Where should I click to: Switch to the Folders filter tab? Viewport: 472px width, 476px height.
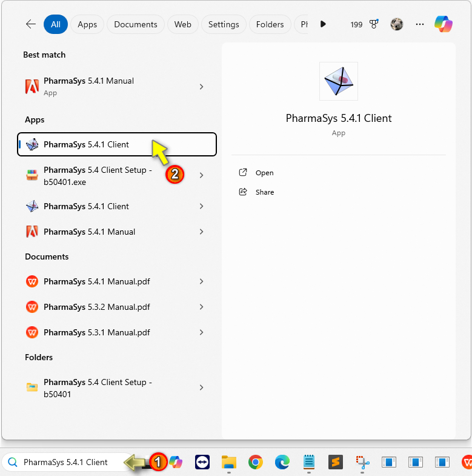tap(270, 24)
